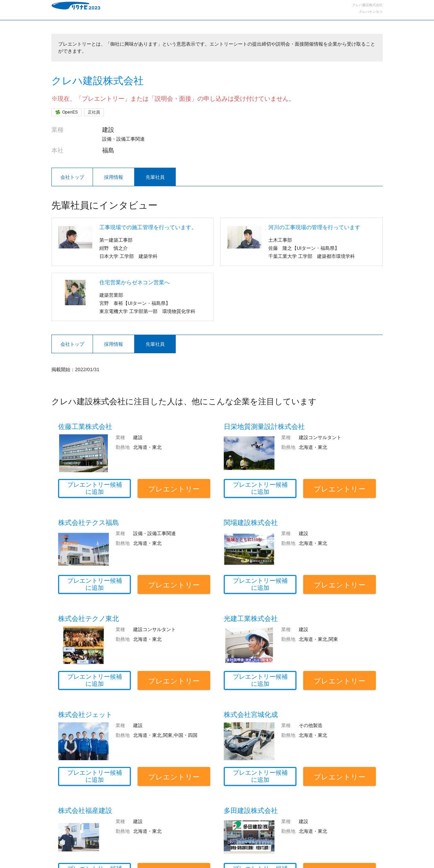Image resolution: width=434 pixels, height=868 pixels.
Task: Switch to lower 採用情報 tab
Action: 114,344
